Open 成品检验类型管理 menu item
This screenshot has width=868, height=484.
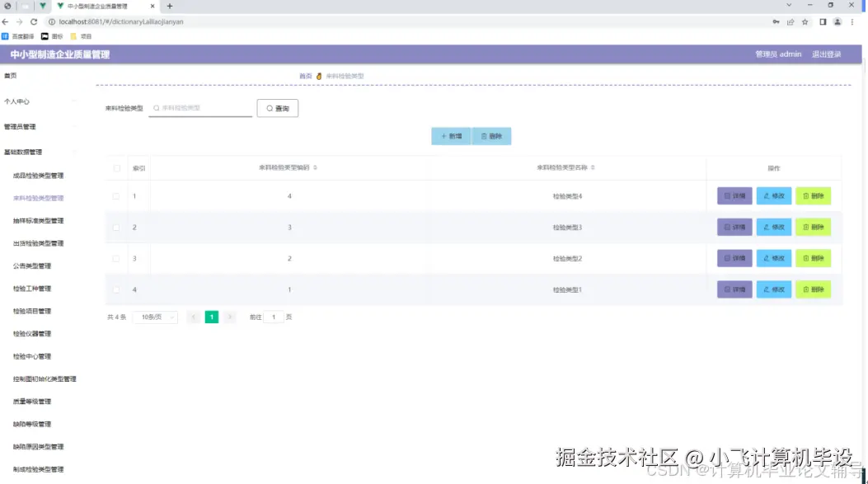38,176
